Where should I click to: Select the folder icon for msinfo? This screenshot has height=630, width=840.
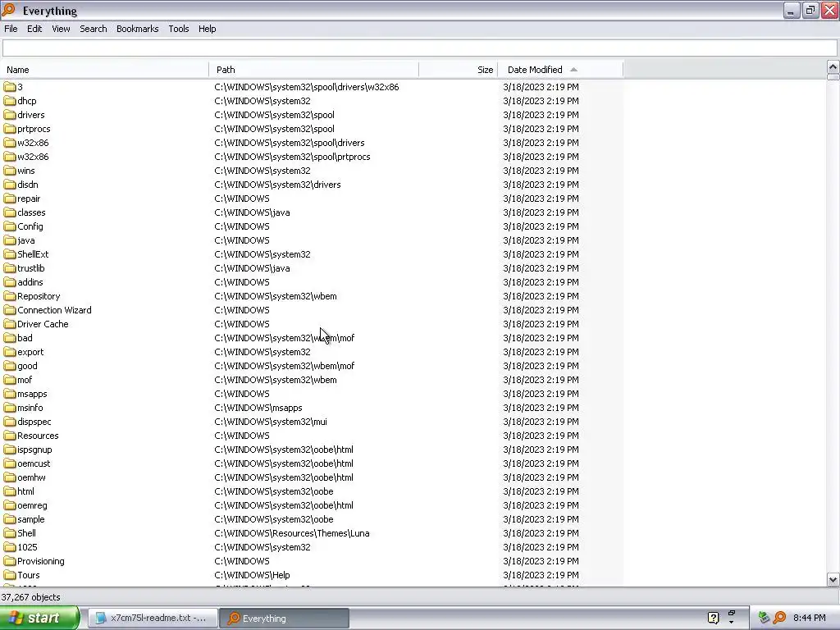10,407
